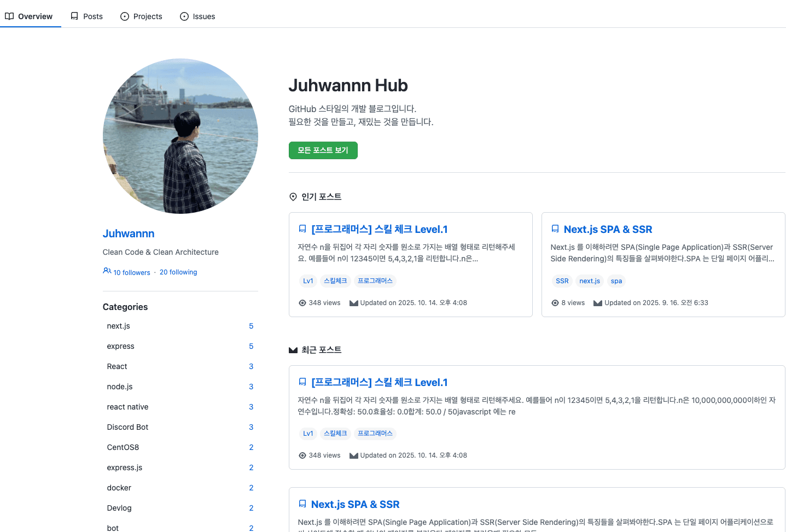Click the icon beside 최근 포스트 heading
786x532 pixels.
pyautogui.click(x=293, y=350)
